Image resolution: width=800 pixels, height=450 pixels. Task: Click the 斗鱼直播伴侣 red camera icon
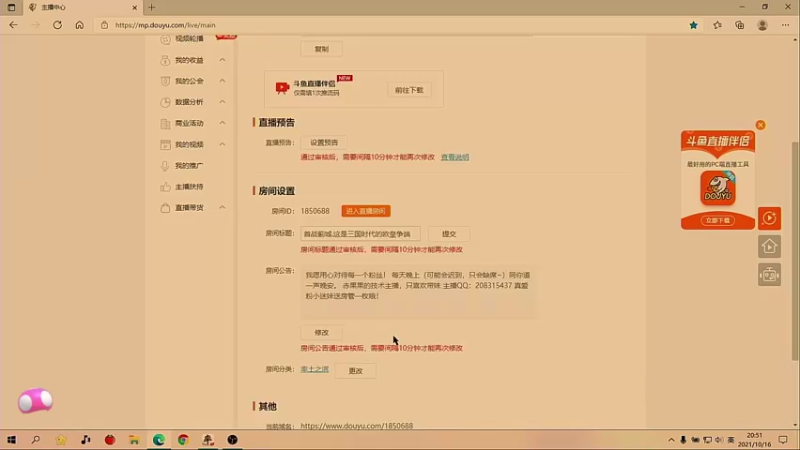(x=282, y=88)
